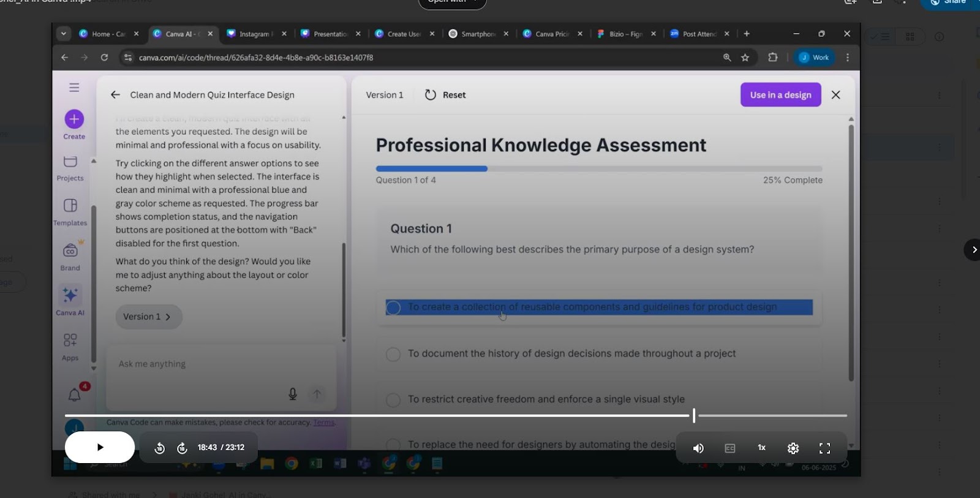Skip forward 10 seconds in the video
Image resolution: width=980 pixels, height=498 pixels.
[x=182, y=448]
